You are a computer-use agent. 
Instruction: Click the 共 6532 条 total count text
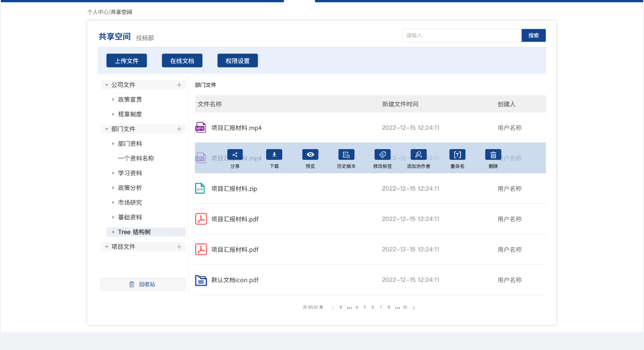[x=313, y=307]
